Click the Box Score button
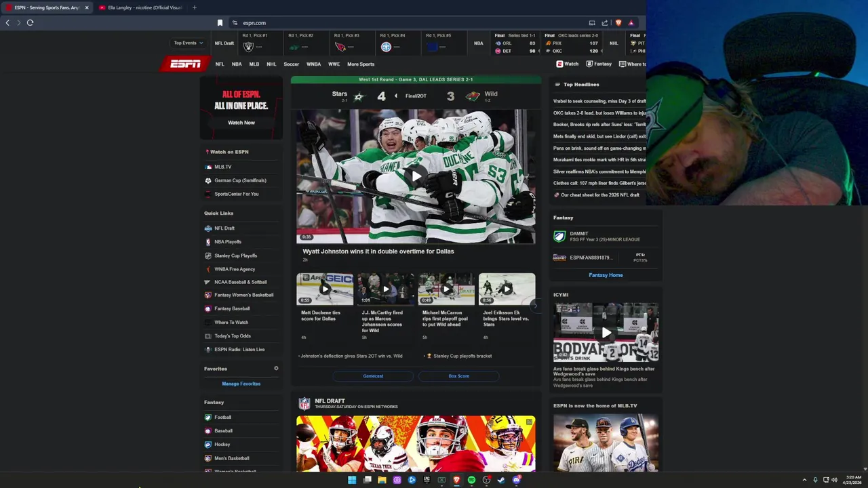 pos(458,376)
